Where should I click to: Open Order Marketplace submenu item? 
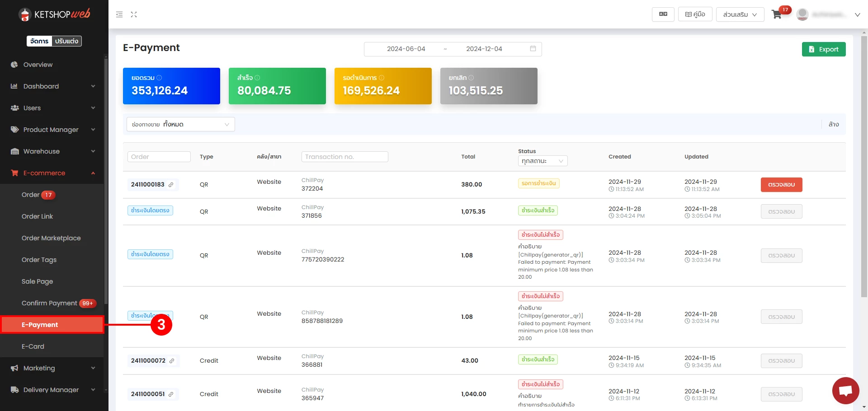[x=52, y=238]
